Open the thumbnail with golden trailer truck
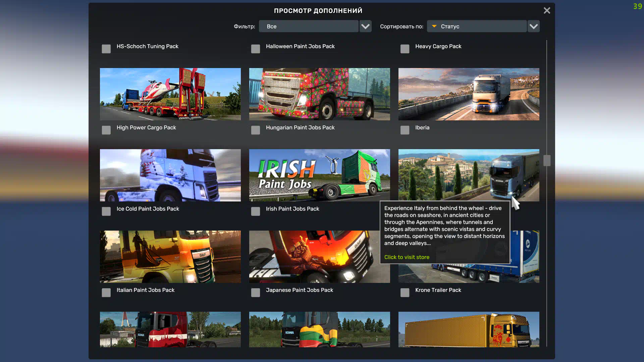The image size is (644, 362). coord(469,329)
